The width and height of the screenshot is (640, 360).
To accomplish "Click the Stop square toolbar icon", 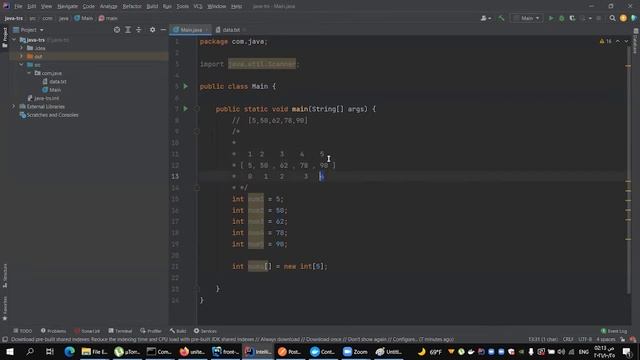I will (x=599, y=18).
